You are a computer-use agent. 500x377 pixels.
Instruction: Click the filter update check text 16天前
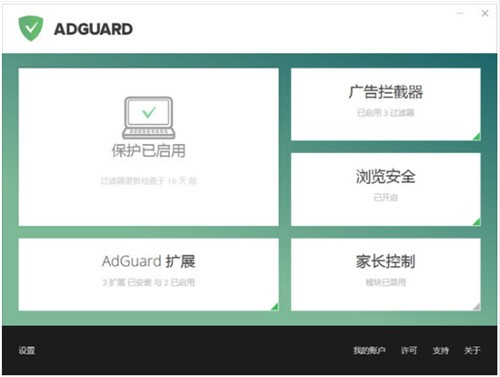tap(149, 181)
